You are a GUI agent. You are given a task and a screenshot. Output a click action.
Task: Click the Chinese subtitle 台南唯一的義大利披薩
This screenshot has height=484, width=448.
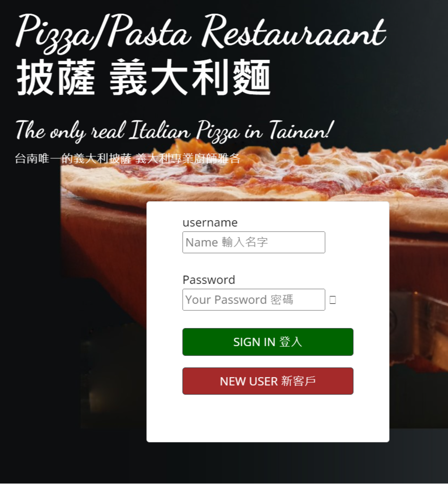(73, 158)
